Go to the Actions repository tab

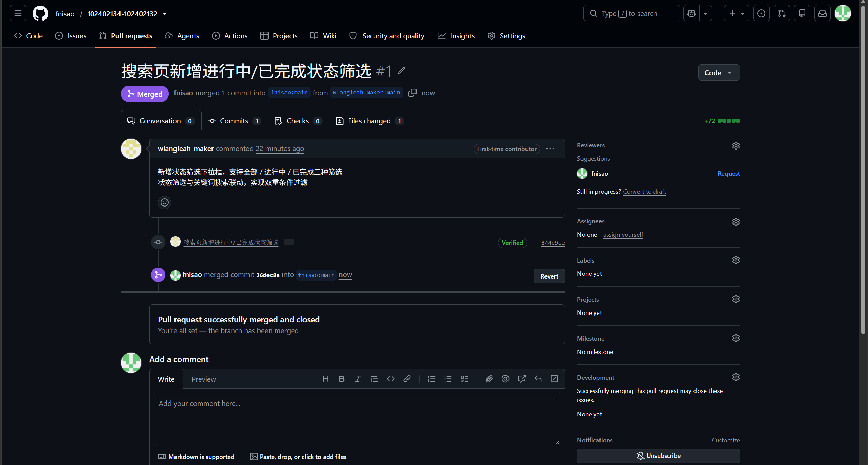230,36
